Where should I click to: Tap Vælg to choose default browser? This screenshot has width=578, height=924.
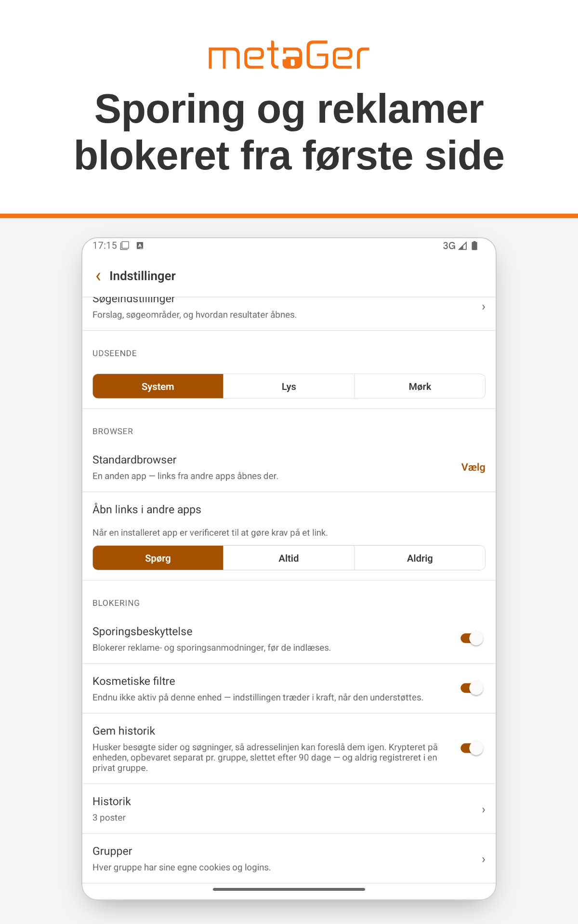[x=473, y=467]
